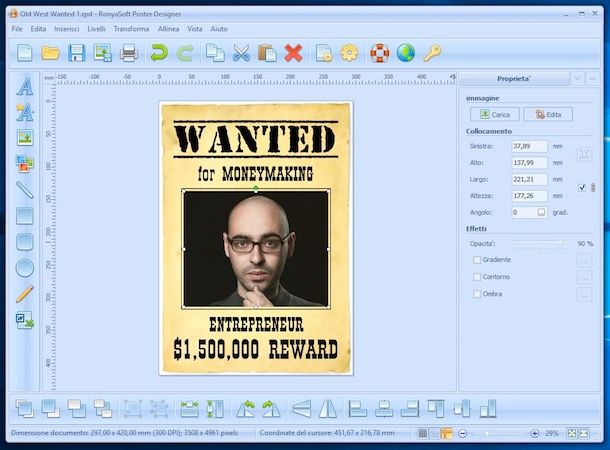Image resolution: width=610 pixels, height=450 pixels.
Task: Click the Largo value field
Action: pyautogui.click(x=529, y=179)
